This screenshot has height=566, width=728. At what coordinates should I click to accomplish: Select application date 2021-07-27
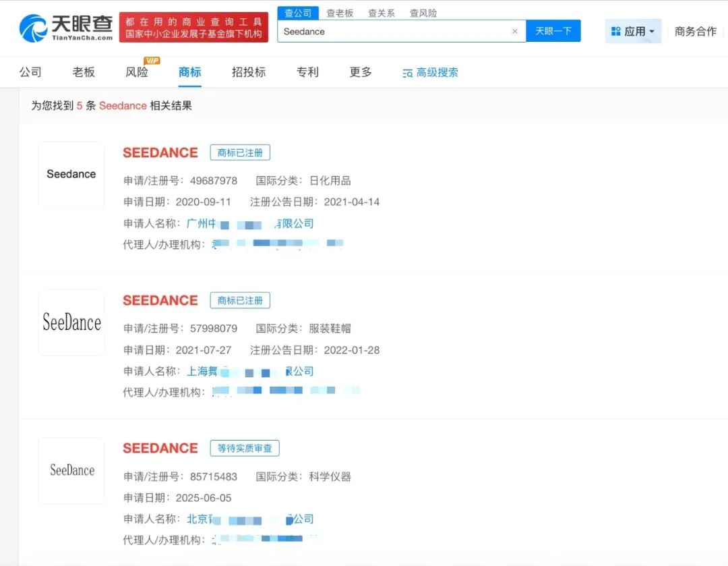204,350
